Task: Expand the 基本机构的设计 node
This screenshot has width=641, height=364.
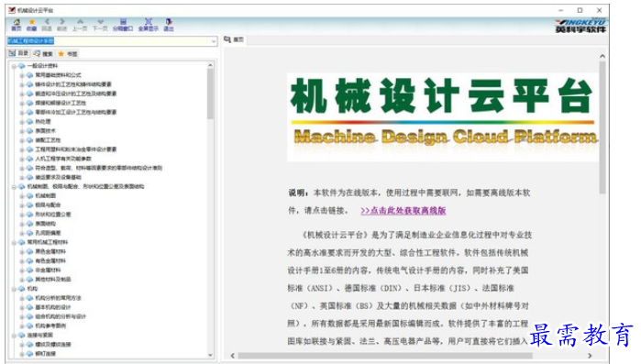Action: click(x=22, y=307)
